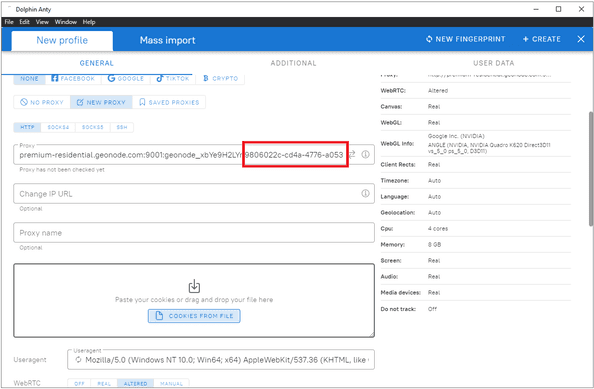Image resolution: width=594 pixels, height=389 pixels.
Task: Click the 'Proxy has not been checked yet' text
Action: (62, 170)
